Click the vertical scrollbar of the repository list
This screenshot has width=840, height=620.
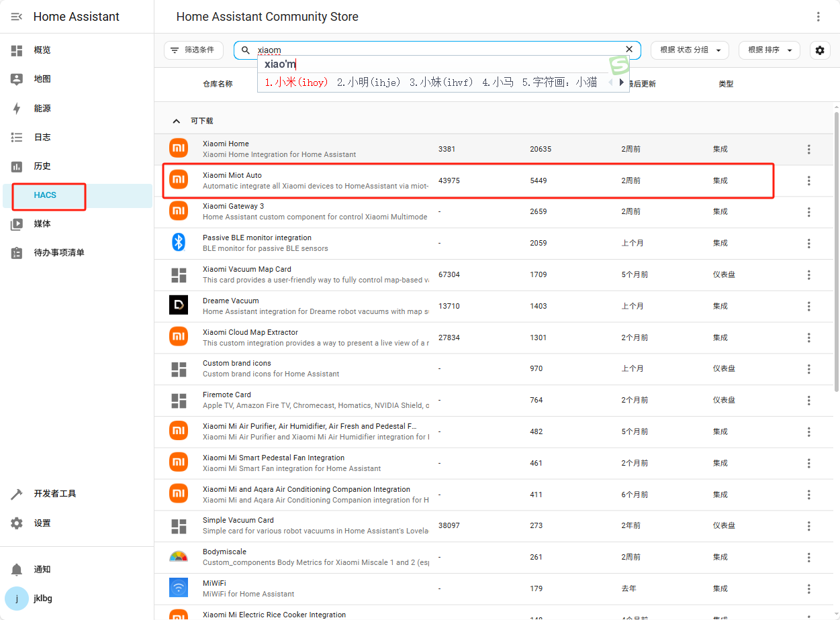pyautogui.click(x=837, y=252)
